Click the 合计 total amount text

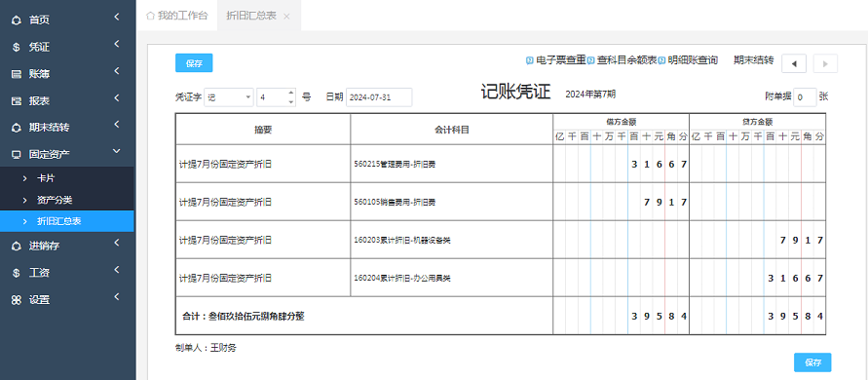(244, 317)
